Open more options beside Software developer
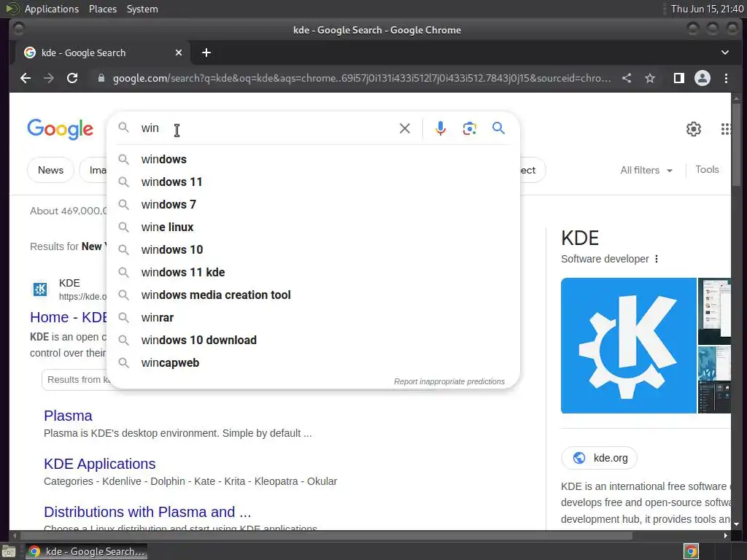747x560 pixels. pos(657,259)
